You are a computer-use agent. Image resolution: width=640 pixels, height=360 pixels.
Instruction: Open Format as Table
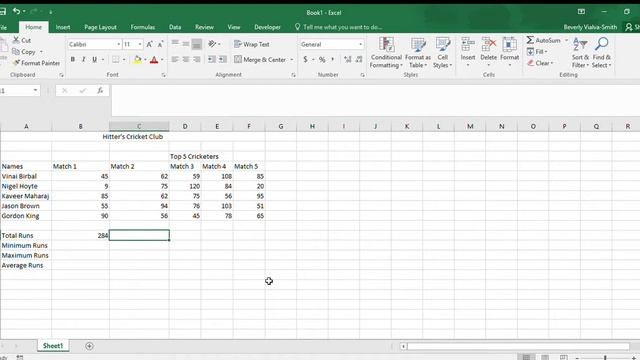pyautogui.click(x=418, y=52)
